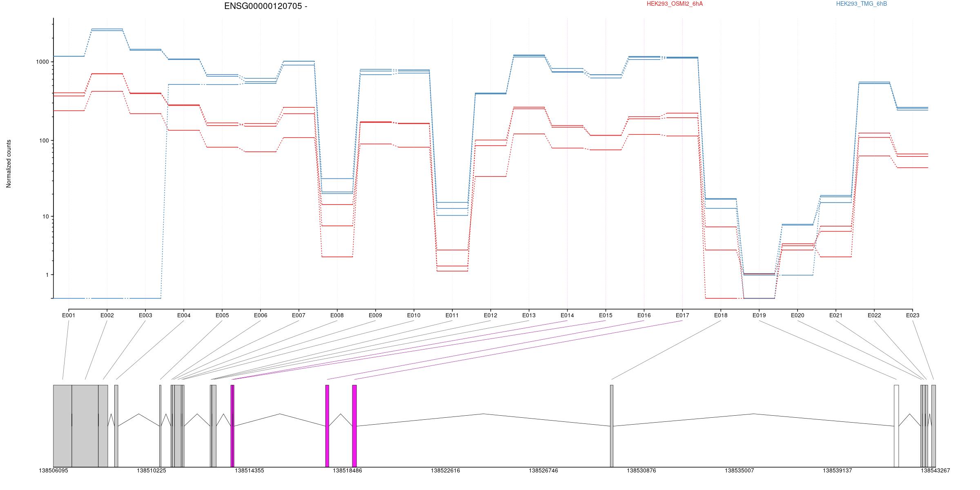This screenshot has width=980, height=490.
Task: Click genomic coordinate 138506095
Action: tap(53, 470)
